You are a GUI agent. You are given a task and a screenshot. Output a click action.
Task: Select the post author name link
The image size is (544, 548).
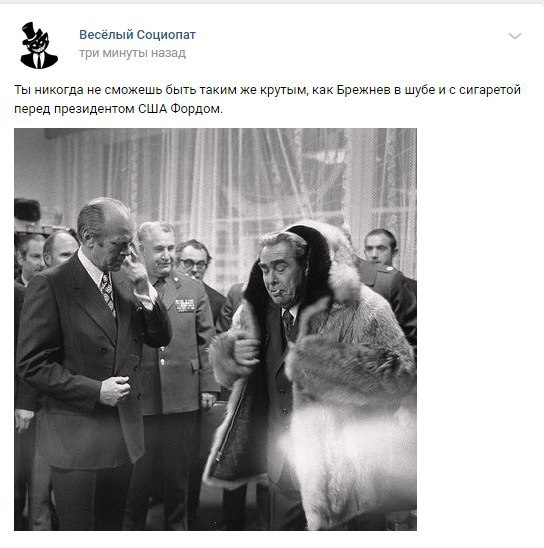coord(137,35)
